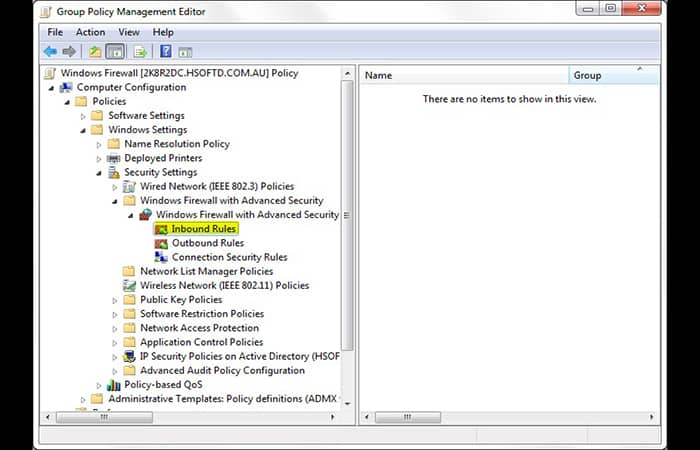Expand the Software Settings node
Image resolution: width=700 pixels, height=450 pixels.
(x=83, y=116)
